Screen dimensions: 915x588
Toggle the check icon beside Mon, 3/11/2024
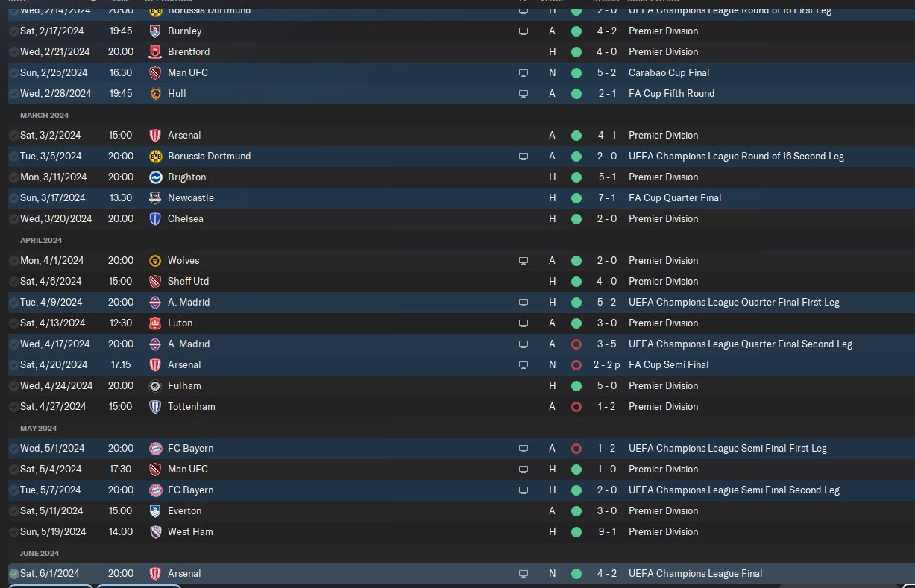click(x=14, y=177)
